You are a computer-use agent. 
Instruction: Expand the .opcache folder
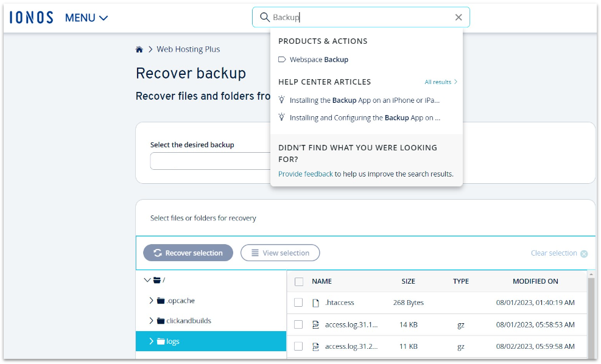click(150, 301)
